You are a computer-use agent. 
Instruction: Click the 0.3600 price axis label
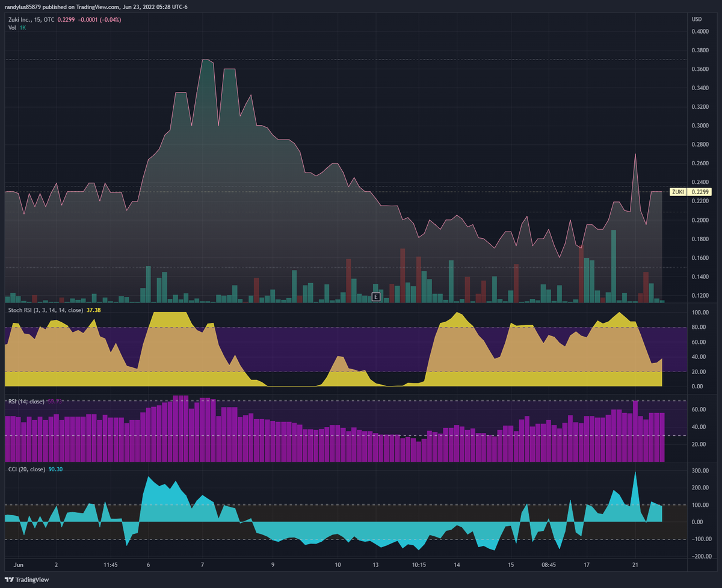(700, 69)
